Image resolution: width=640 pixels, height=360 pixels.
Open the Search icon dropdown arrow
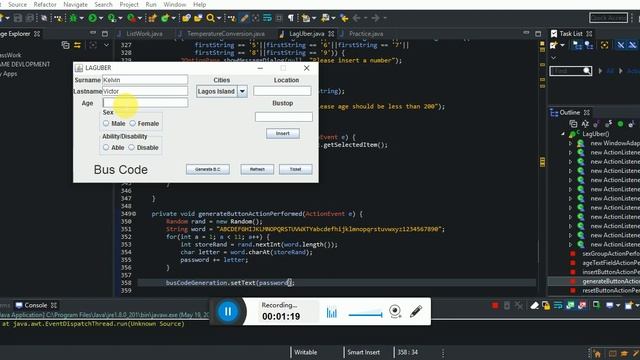pyautogui.click(x=219, y=18)
